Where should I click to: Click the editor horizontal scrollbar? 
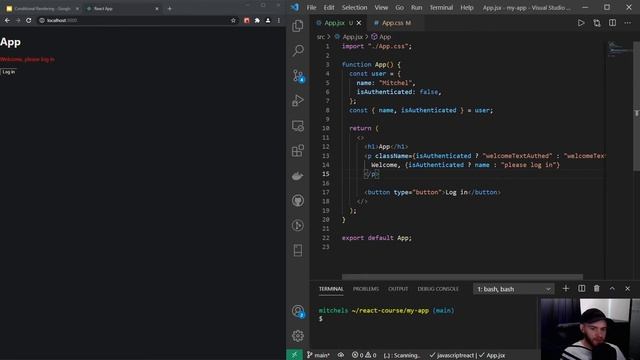462,277
